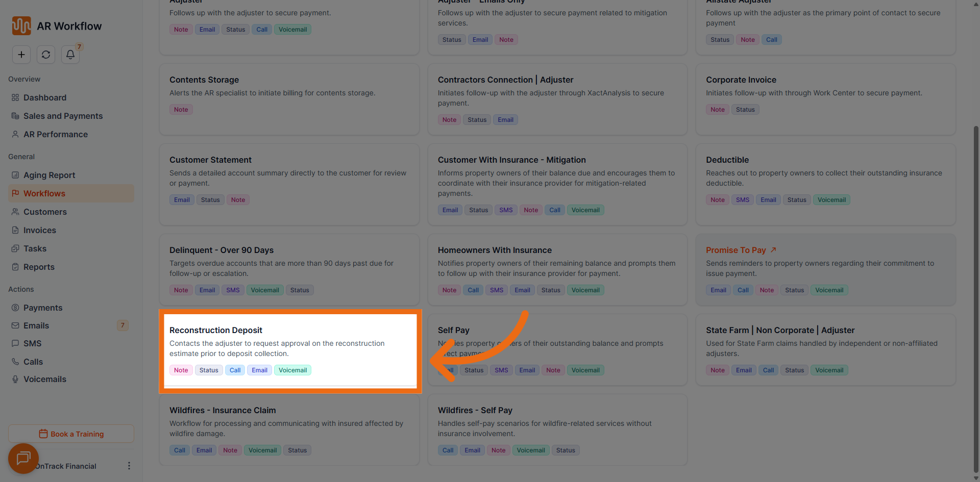Open the Promise To Pay arrow link
The height and width of the screenshot is (482, 980).
pyautogui.click(x=773, y=250)
